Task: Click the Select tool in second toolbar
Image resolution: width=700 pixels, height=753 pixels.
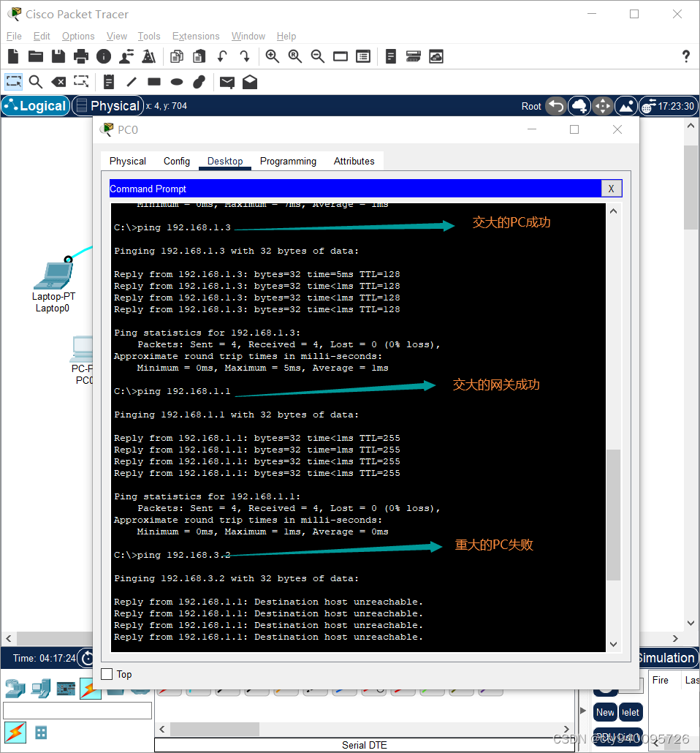Action: coord(13,82)
